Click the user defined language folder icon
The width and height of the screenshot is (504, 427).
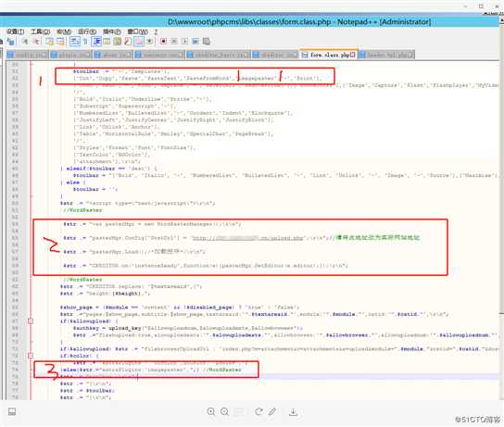click(107, 41)
